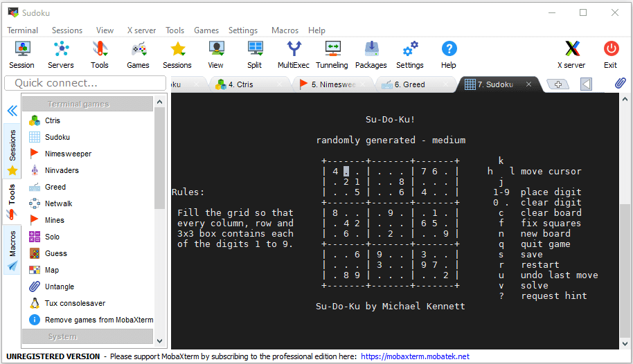Focus the Quick connect input field
This screenshot has width=633, height=364.
click(86, 83)
